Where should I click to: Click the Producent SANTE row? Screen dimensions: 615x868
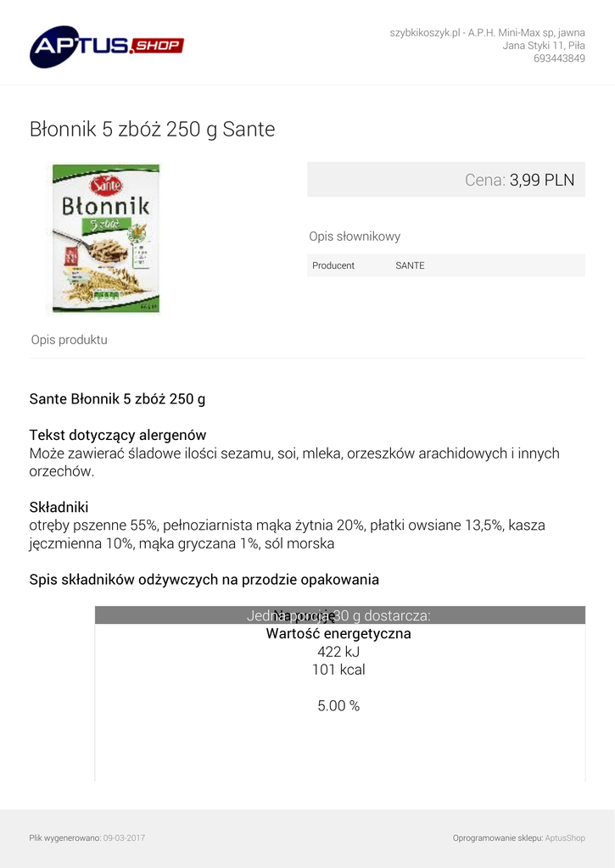[445, 265]
